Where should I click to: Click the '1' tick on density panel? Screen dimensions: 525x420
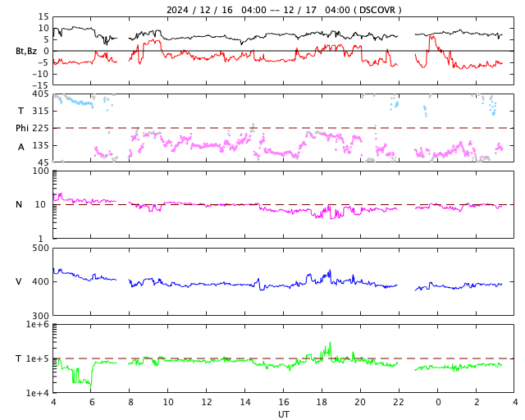(x=41, y=239)
